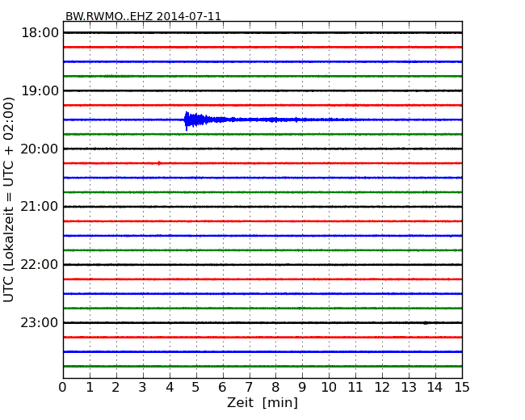
Task: Click the 23:00 time label
Action: pyautogui.click(x=40, y=322)
